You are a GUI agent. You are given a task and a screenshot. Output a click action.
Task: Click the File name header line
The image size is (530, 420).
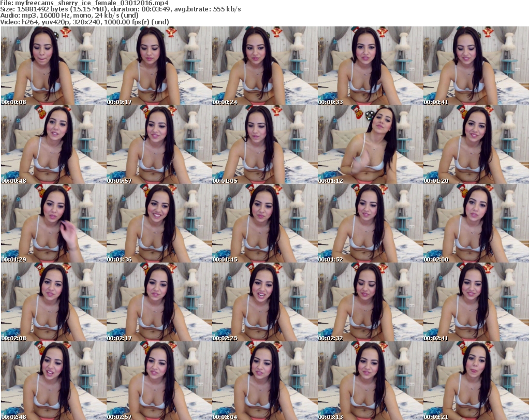pos(84,3)
